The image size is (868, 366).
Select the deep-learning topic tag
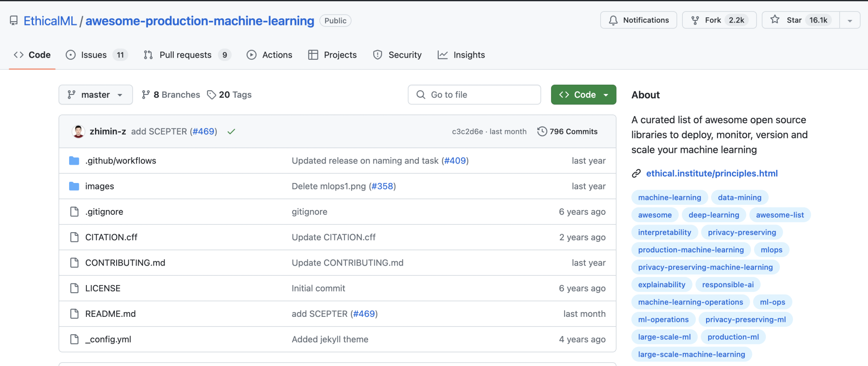click(714, 215)
